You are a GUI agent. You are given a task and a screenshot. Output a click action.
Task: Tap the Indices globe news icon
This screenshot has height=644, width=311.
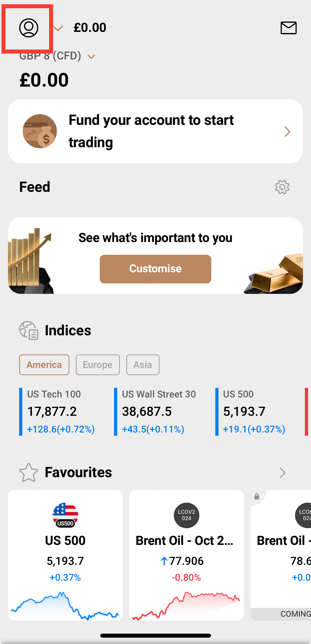(x=29, y=330)
